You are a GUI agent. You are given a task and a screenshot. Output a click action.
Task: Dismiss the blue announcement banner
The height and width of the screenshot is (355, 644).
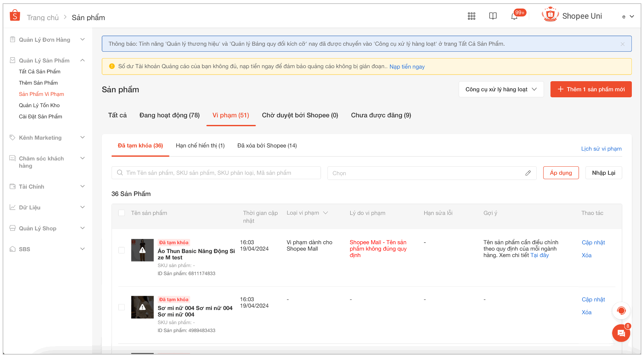click(622, 44)
